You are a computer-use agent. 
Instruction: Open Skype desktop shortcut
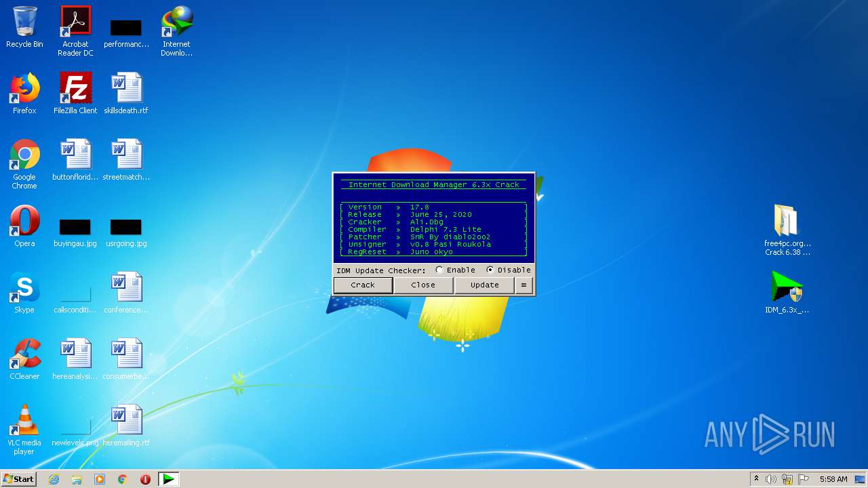click(x=24, y=293)
